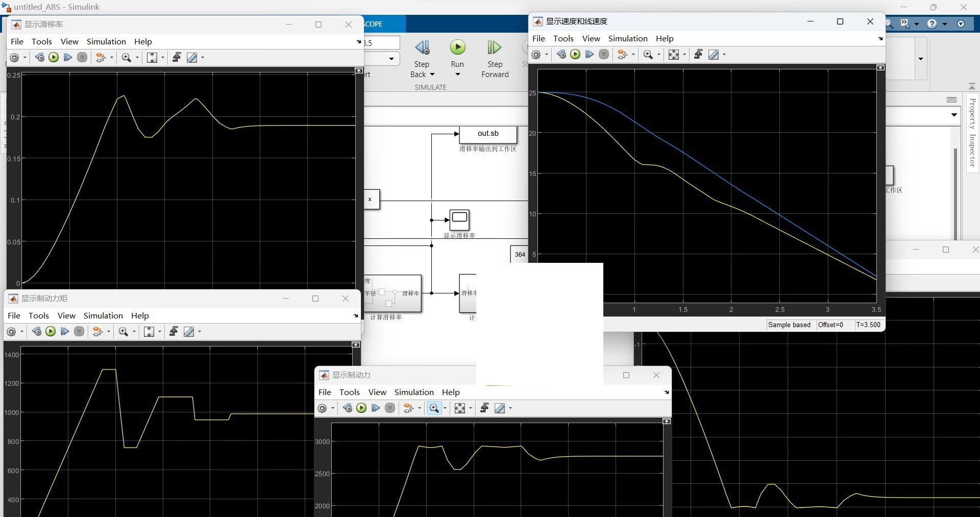This screenshot has height=517, width=980.
Task: Click Scale Axes Limits icon in 显示制动力 scope
Action: coord(460,408)
